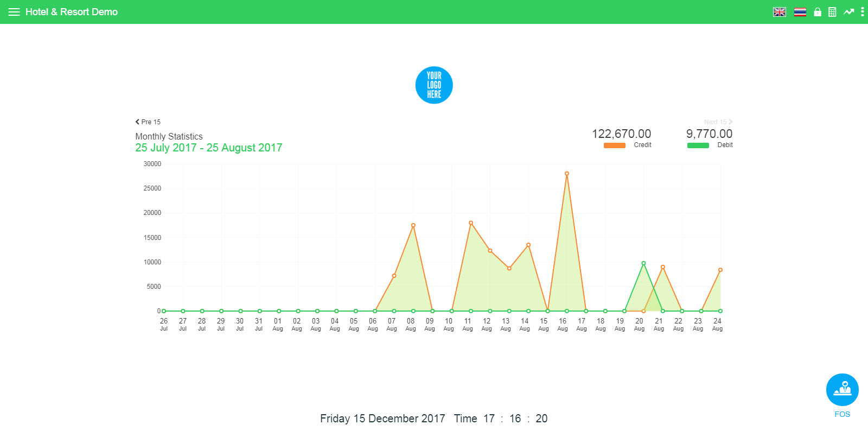Click the Hotel & Resort Demo title
The width and height of the screenshot is (868, 431).
point(72,12)
